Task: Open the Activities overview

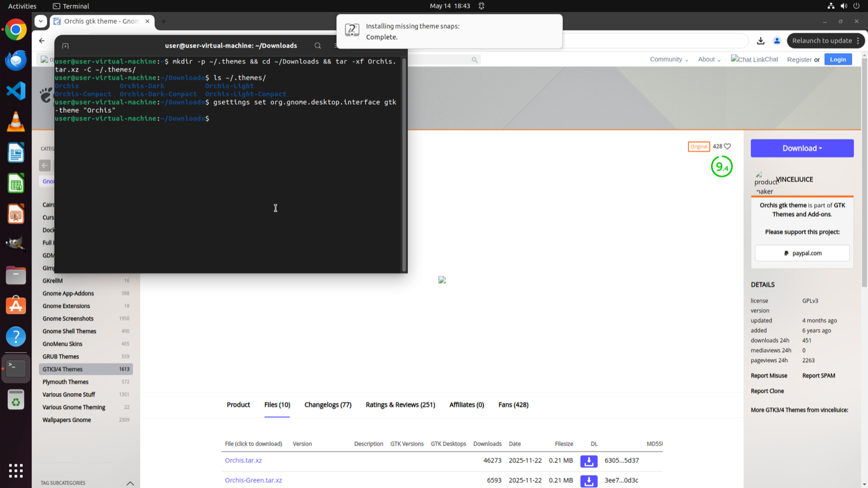Action: [x=22, y=6]
